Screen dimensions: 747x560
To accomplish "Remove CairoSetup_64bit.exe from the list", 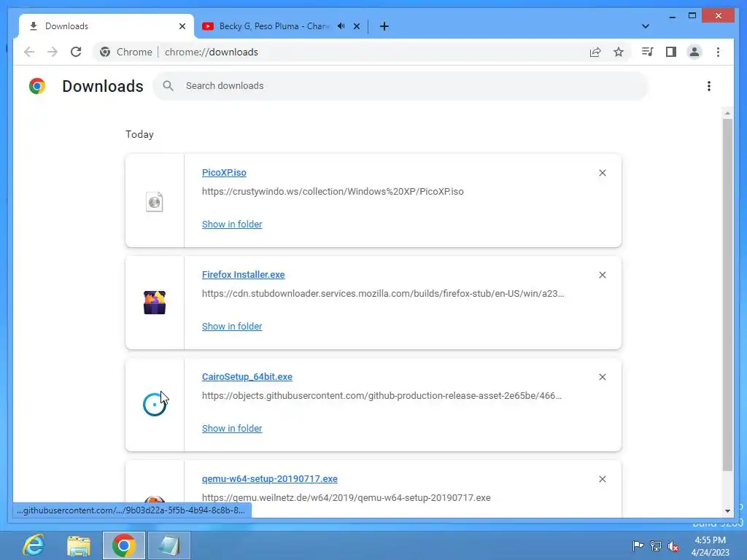I will click(602, 377).
